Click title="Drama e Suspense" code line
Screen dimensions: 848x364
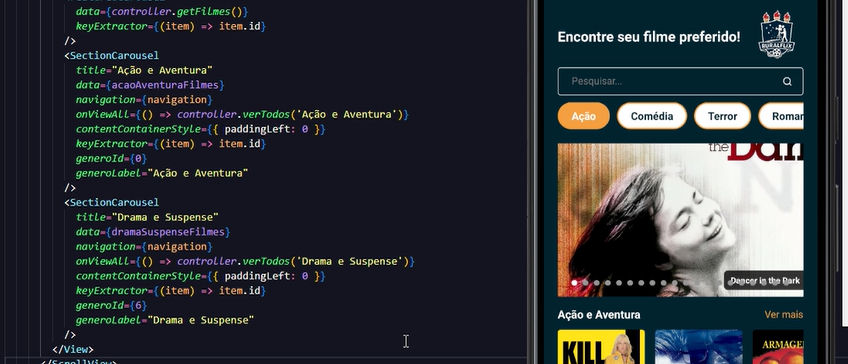[147, 217]
